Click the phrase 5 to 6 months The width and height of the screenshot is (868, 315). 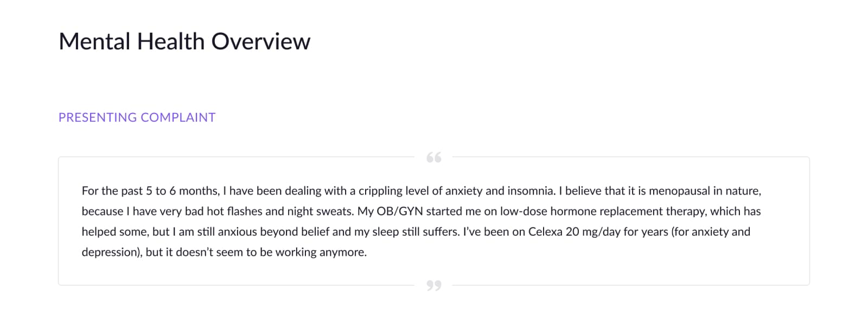[182, 191]
